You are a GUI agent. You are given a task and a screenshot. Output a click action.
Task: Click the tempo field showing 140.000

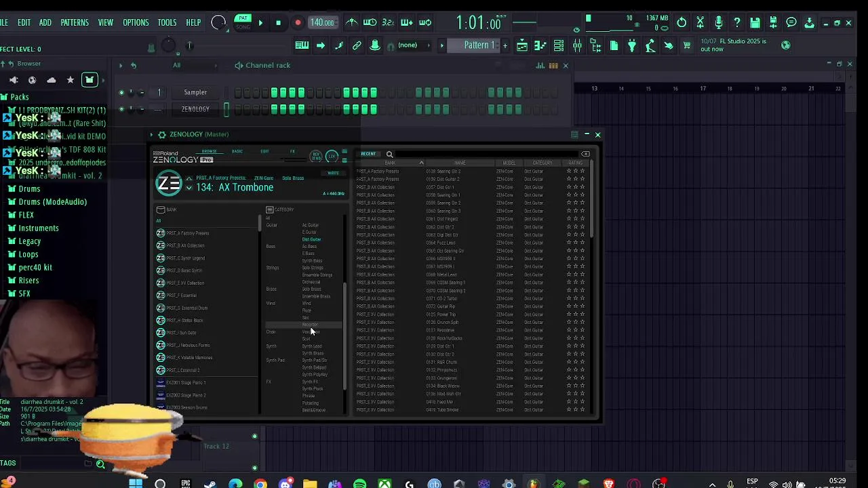point(322,22)
